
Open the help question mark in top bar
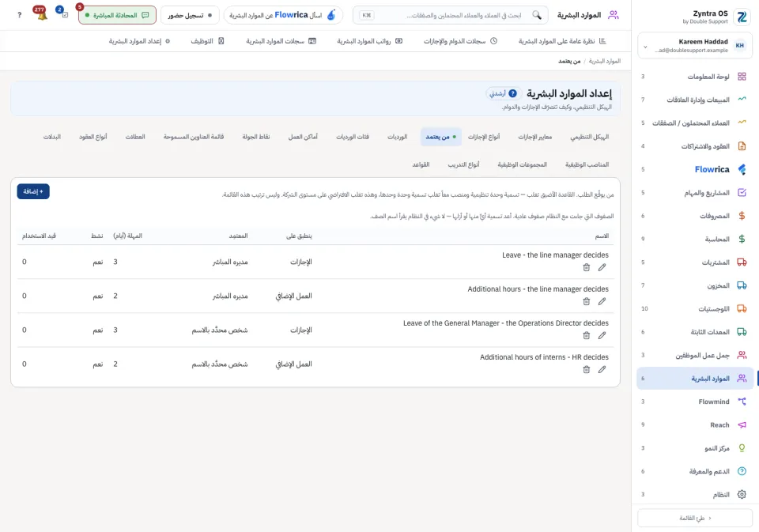19,15
